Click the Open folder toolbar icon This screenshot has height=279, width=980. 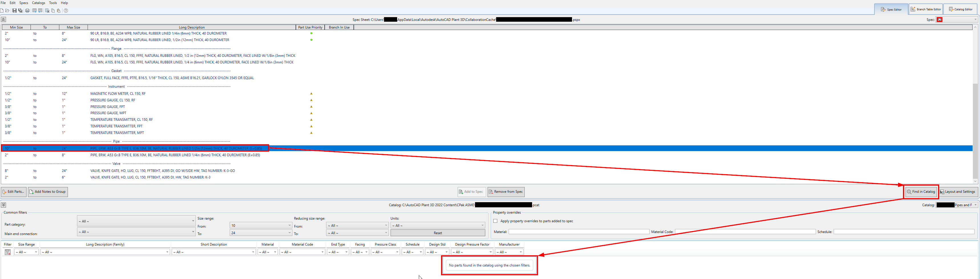(x=7, y=11)
